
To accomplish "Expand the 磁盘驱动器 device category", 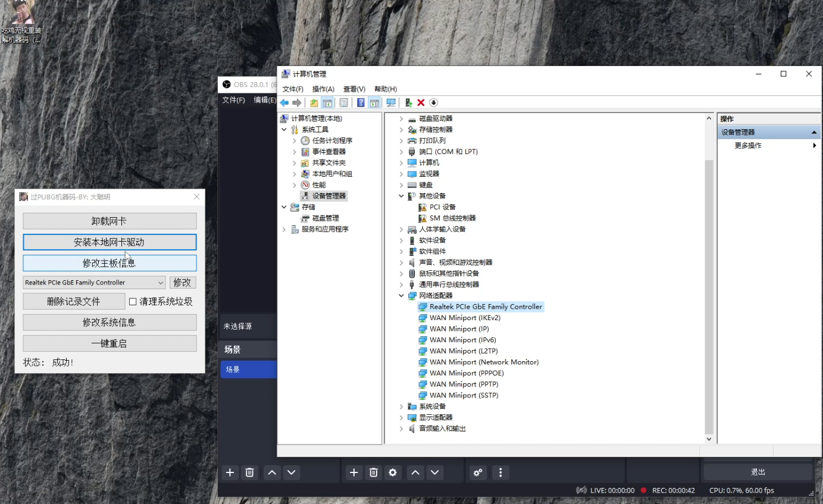I will coord(402,118).
